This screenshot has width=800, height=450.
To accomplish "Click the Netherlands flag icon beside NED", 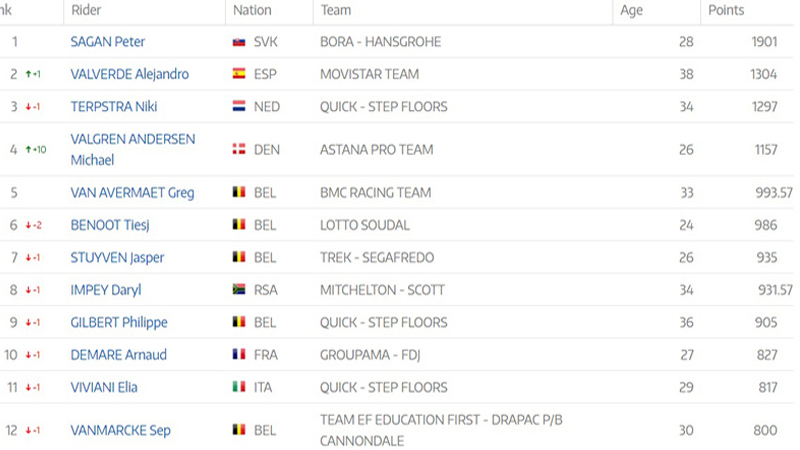I will coord(239,107).
